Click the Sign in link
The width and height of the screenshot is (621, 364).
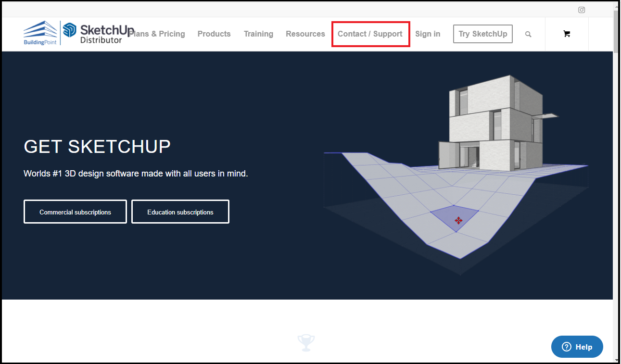click(x=428, y=34)
